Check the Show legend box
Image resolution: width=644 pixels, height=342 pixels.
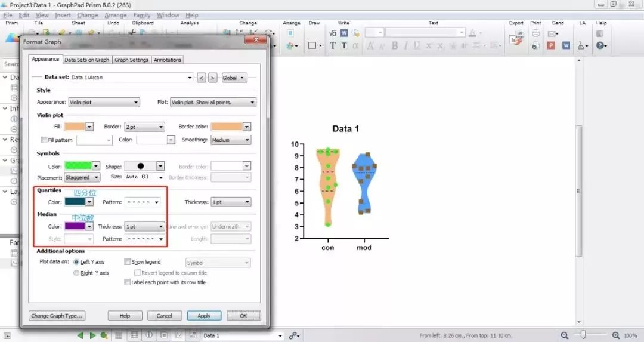[128, 262]
